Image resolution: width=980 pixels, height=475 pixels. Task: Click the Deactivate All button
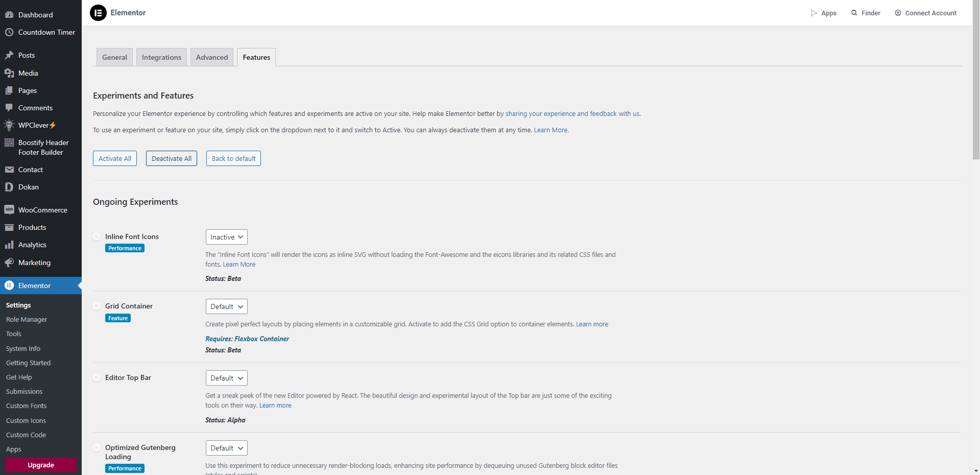point(172,158)
